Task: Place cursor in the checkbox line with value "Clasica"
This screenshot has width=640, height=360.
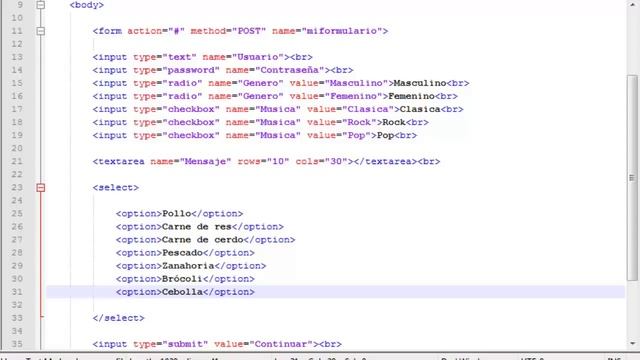Action: (x=278, y=109)
